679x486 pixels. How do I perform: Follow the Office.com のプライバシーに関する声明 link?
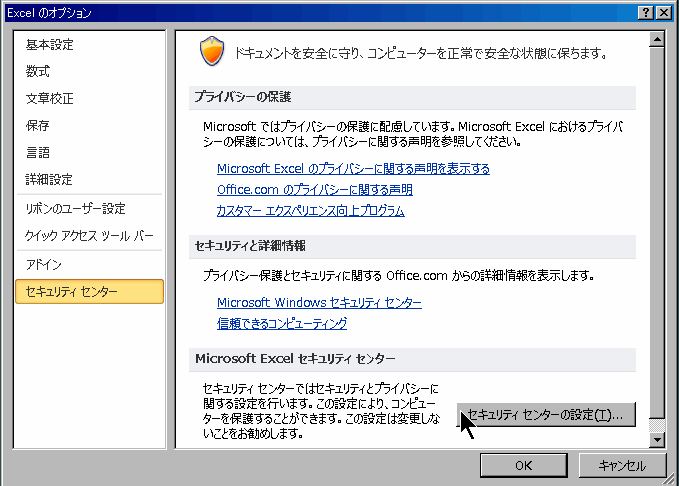click(x=315, y=190)
